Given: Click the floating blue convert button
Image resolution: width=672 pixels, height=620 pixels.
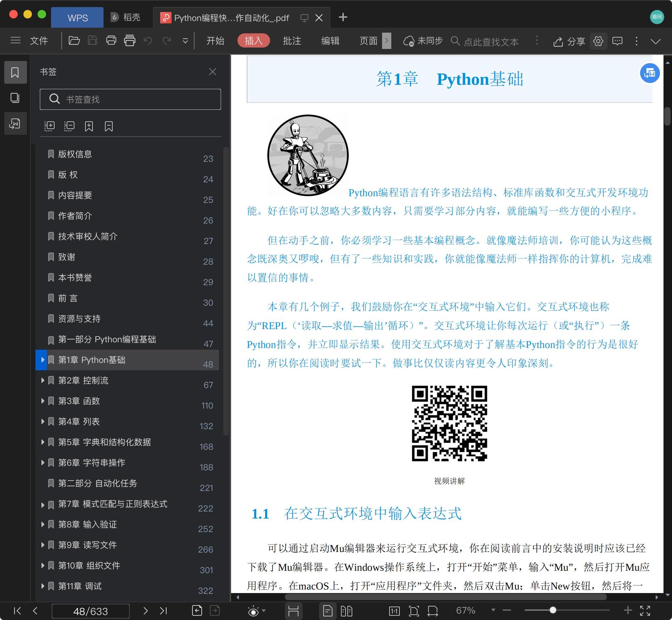Looking at the screenshot, I should pos(650,73).
